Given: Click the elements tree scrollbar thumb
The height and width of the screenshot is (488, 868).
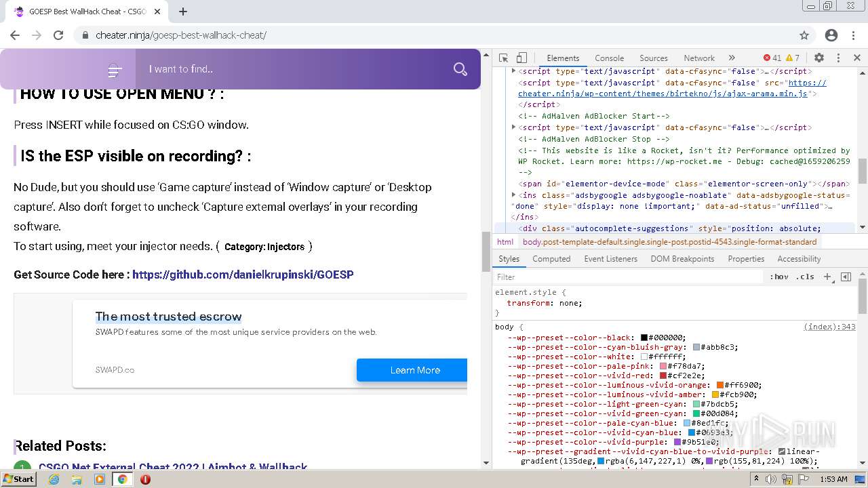Looking at the screenshot, I should coord(862,171).
